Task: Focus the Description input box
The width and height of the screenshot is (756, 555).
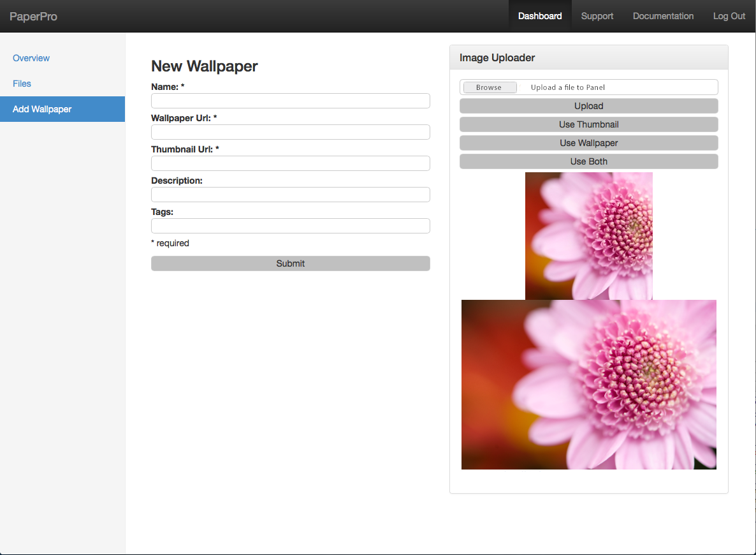Action: 290,195
